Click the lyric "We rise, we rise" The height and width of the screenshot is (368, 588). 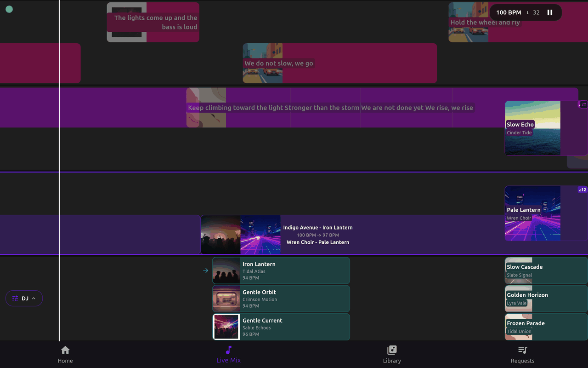pos(449,108)
